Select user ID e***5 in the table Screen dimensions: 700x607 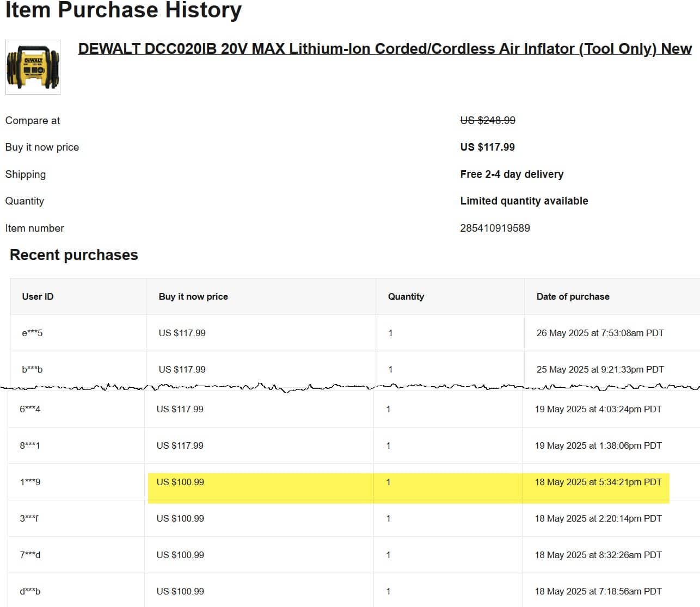[32, 333]
